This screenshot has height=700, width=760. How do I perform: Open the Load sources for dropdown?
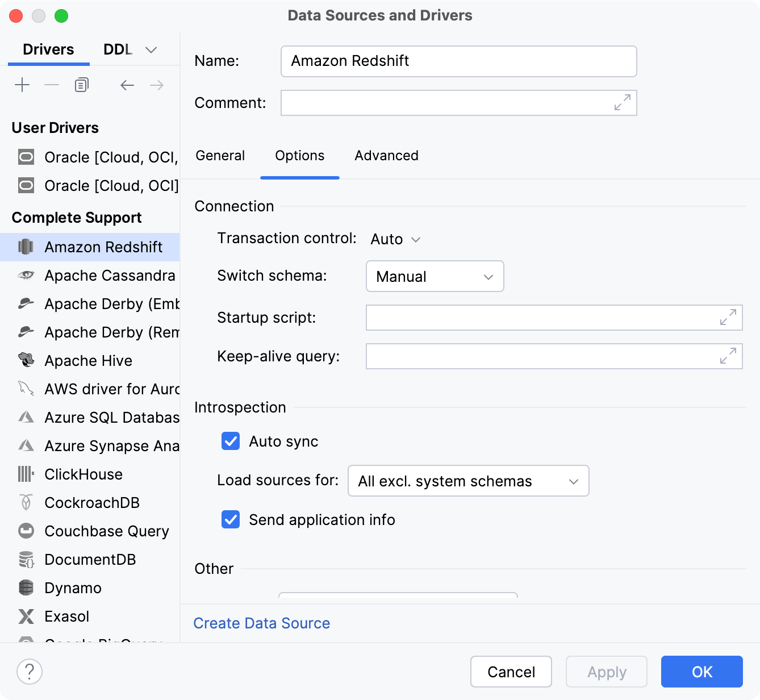point(468,481)
